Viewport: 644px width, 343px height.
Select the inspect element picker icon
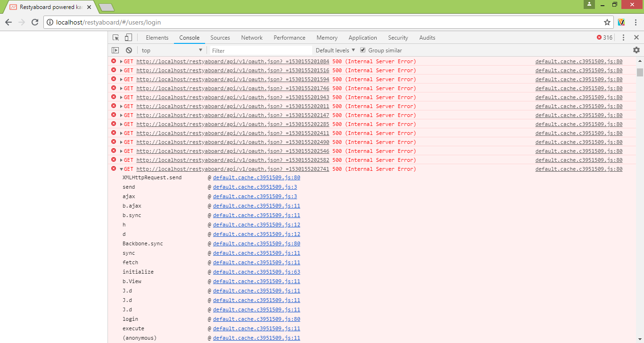pyautogui.click(x=115, y=37)
